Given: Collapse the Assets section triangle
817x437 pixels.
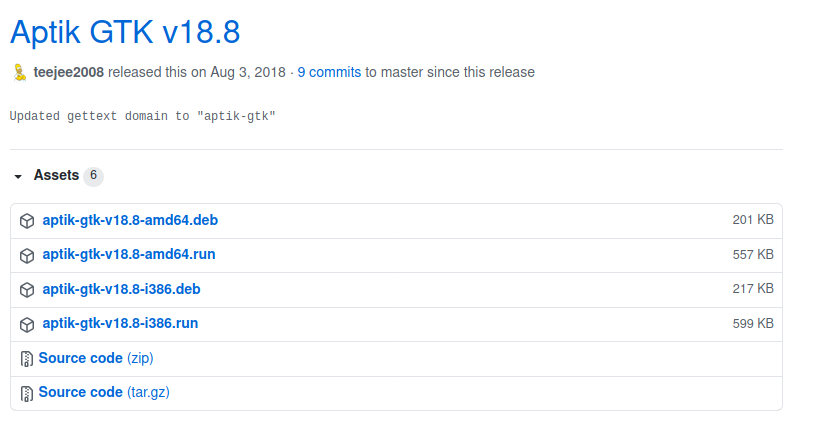Looking at the screenshot, I should (18, 176).
